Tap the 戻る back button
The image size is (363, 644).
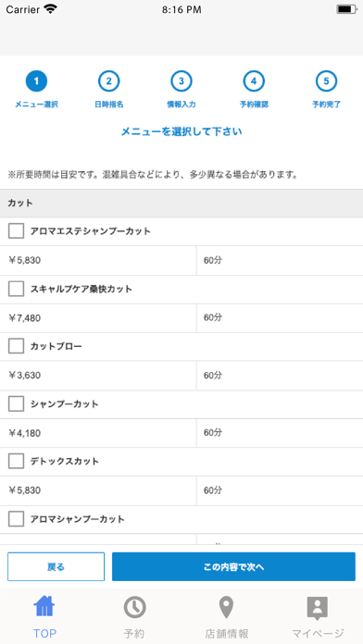point(56,567)
